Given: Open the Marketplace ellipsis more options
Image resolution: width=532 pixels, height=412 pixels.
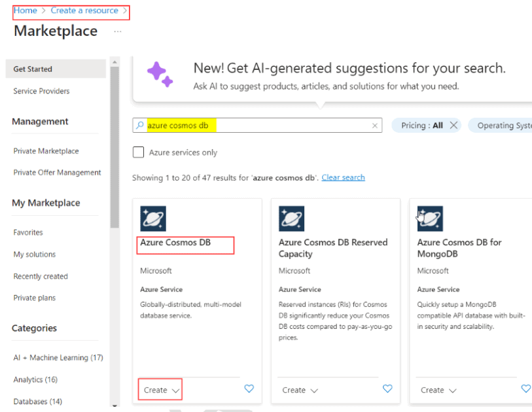Looking at the screenshot, I should [118, 31].
